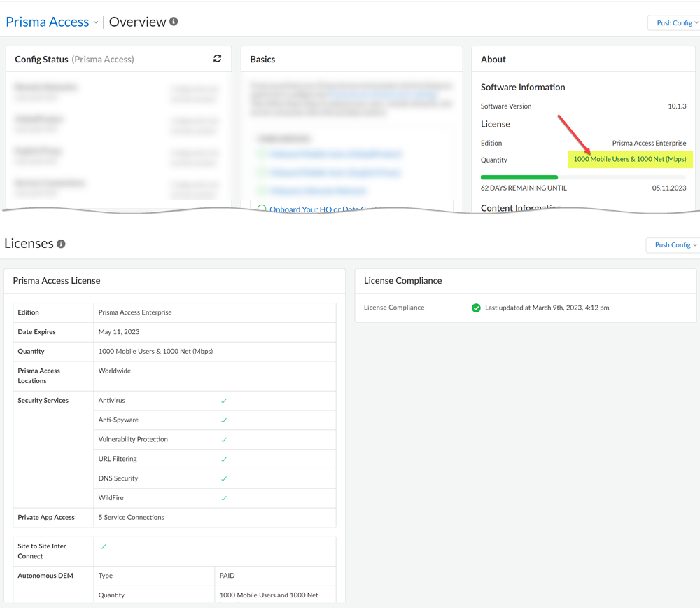Click the Config Status panel header

[74, 60]
